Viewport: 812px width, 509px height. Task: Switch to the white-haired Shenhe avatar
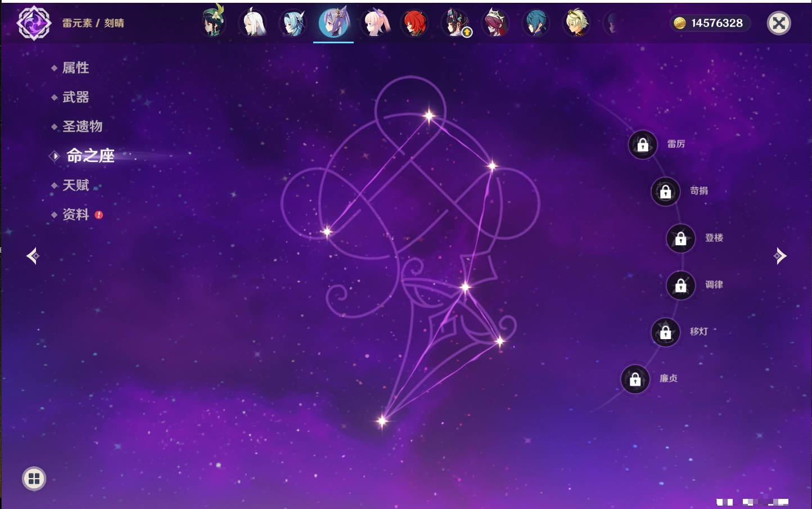(x=254, y=23)
